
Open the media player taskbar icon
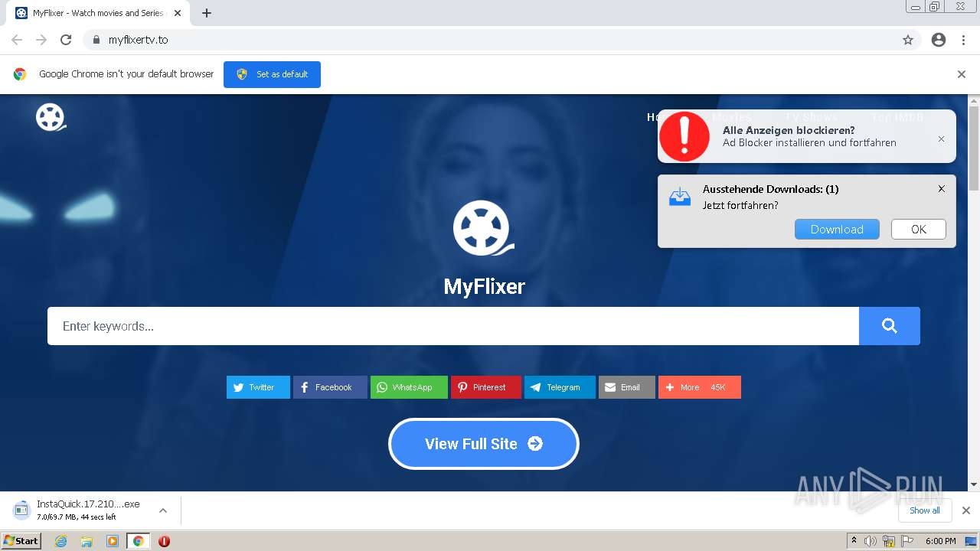pos(113,541)
